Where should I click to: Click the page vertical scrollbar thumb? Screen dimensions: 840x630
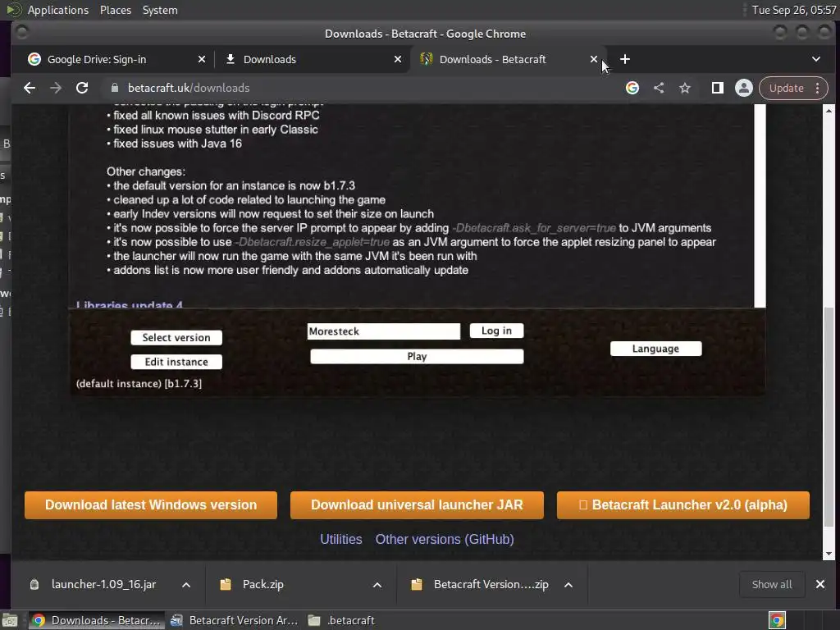coord(829,417)
